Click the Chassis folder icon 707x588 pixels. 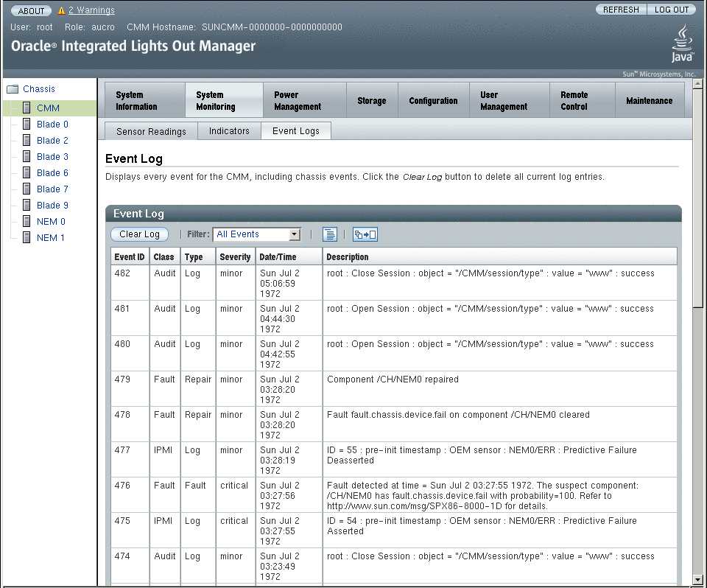coord(13,89)
